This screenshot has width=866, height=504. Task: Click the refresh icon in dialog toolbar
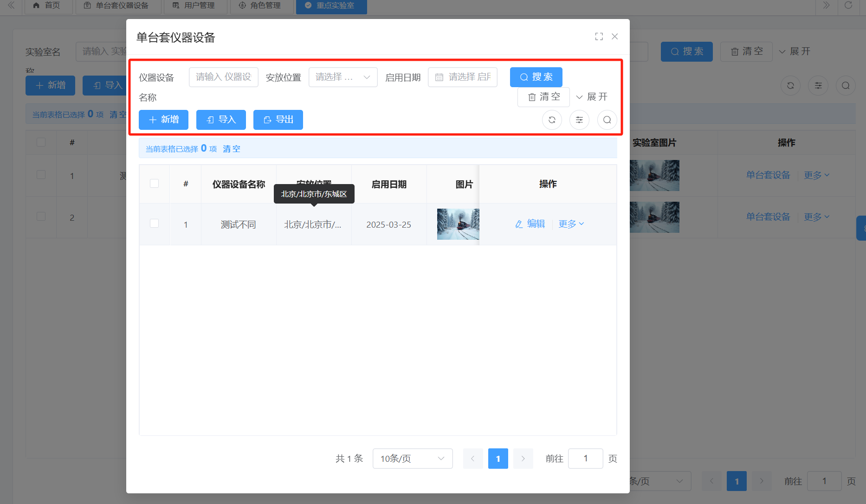pyautogui.click(x=552, y=120)
